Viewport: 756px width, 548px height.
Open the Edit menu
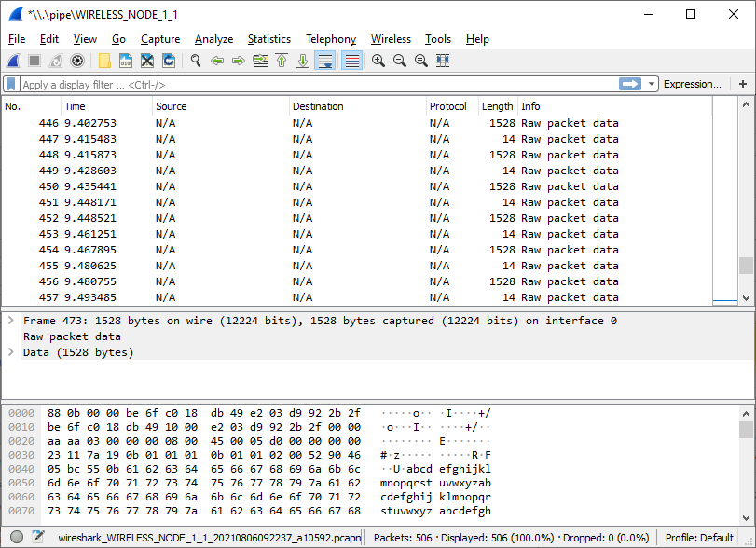tap(49, 39)
